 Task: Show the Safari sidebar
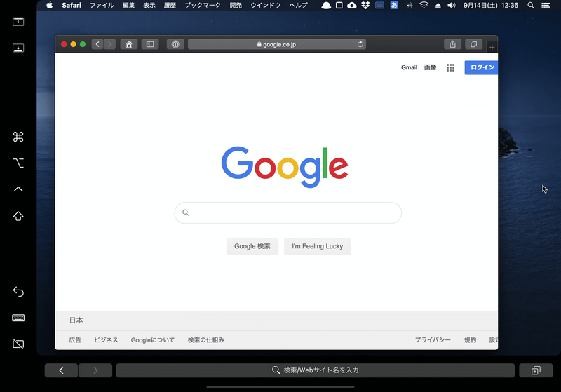click(150, 44)
